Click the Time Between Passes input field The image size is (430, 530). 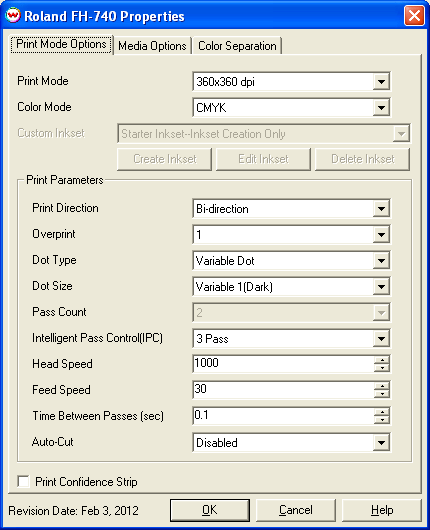coord(283,416)
